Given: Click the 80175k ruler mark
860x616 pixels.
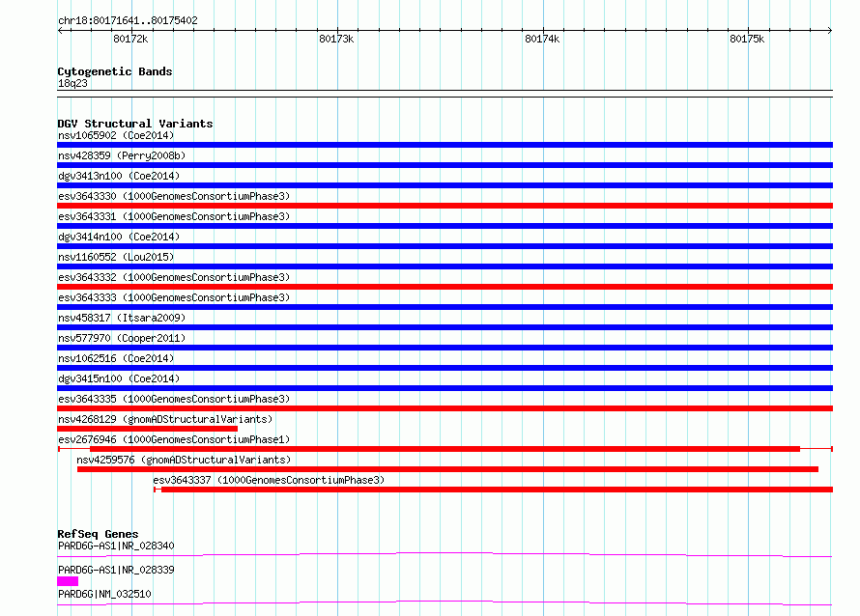Looking at the screenshot, I should coord(747,39).
